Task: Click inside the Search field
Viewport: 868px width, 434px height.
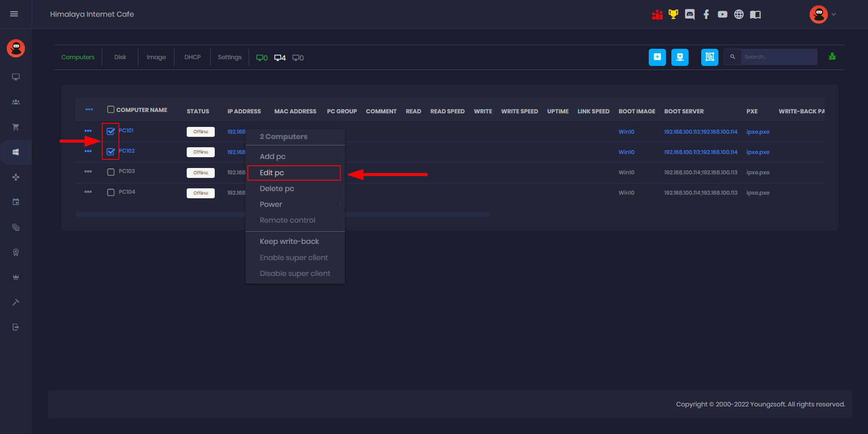Action: click(778, 57)
